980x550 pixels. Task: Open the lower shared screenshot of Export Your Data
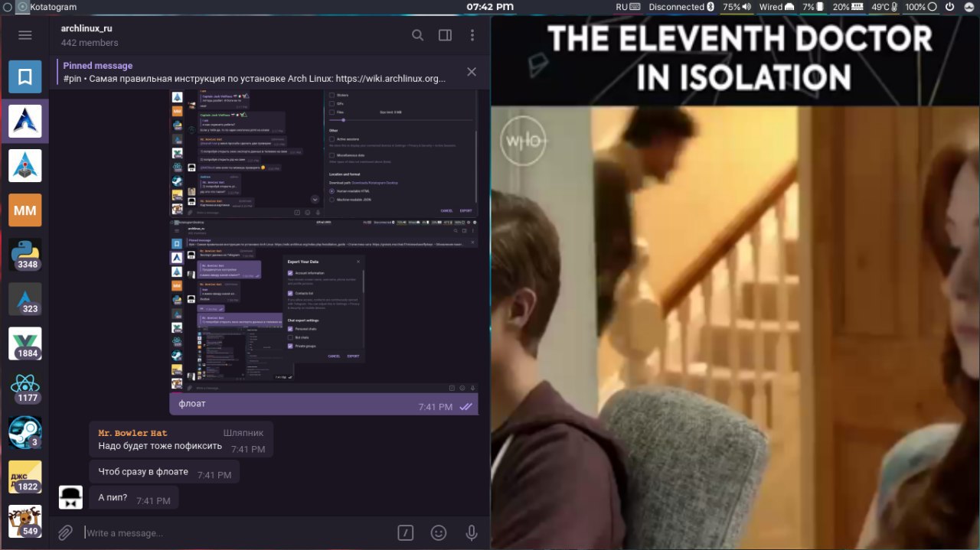(324, 305)
